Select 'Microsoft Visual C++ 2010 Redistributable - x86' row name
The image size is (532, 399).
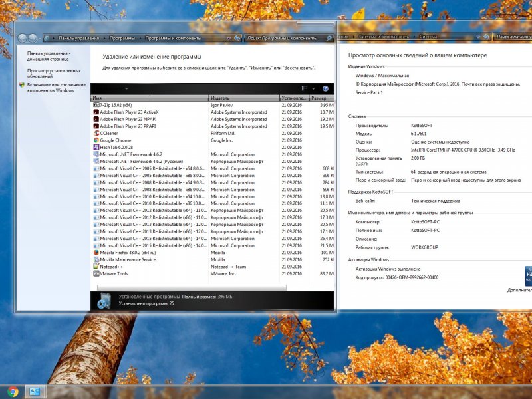pos(153,203)
